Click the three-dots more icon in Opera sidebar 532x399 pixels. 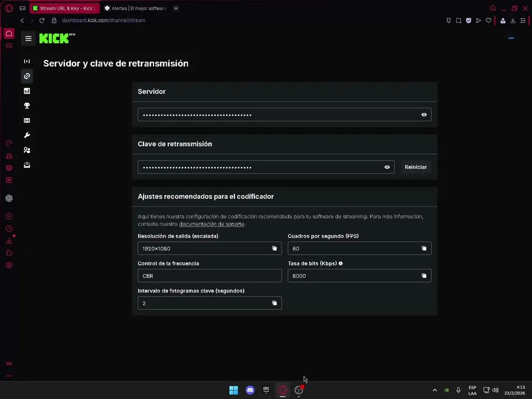9,376
